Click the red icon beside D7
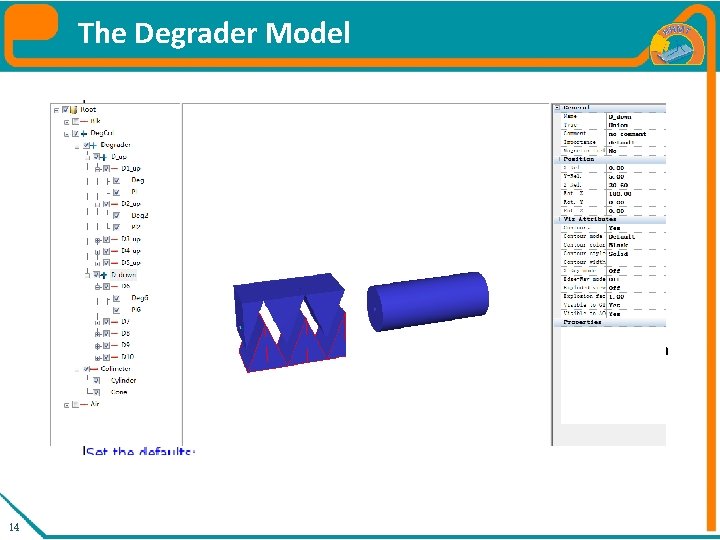 click(x=114, y=322)
